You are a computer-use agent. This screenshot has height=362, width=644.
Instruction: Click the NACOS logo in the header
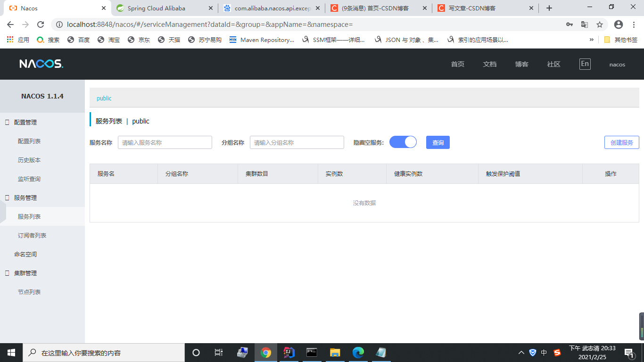click(x=41, y=64)
